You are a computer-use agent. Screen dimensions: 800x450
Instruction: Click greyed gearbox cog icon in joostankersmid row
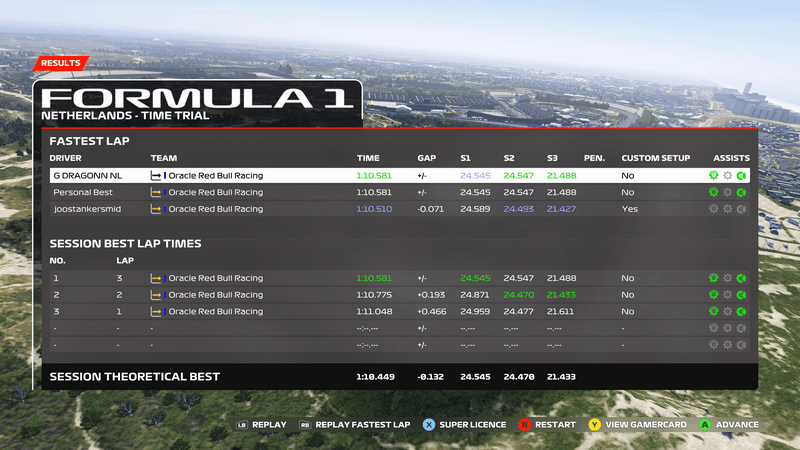pos(728,209)
